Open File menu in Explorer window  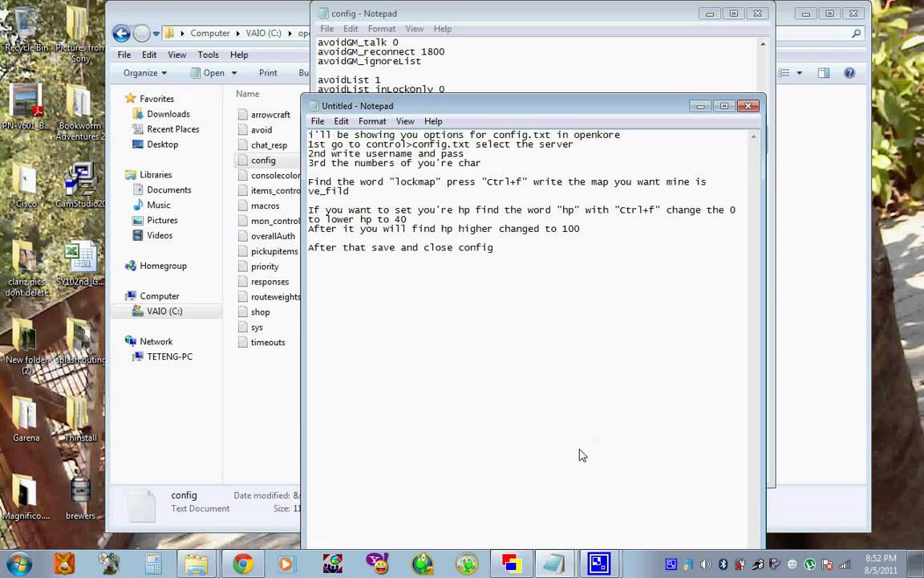[124, 55]
